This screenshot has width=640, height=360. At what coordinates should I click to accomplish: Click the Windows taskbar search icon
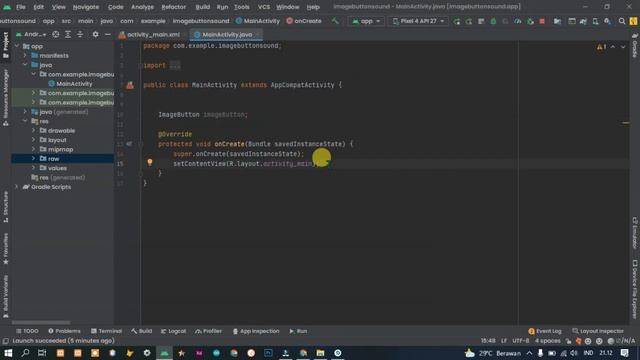[x=25, y=353]
